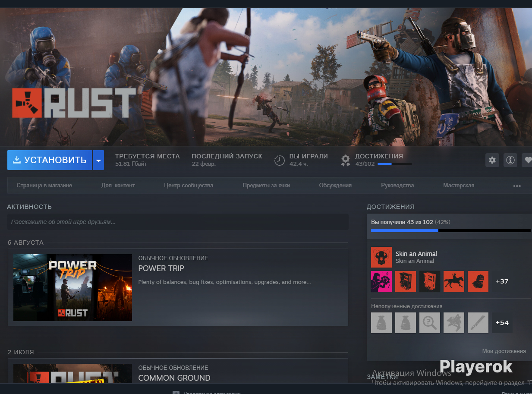
Task: Click the play time clock icon
Action: pyautogui.click(x=280, y=160)
